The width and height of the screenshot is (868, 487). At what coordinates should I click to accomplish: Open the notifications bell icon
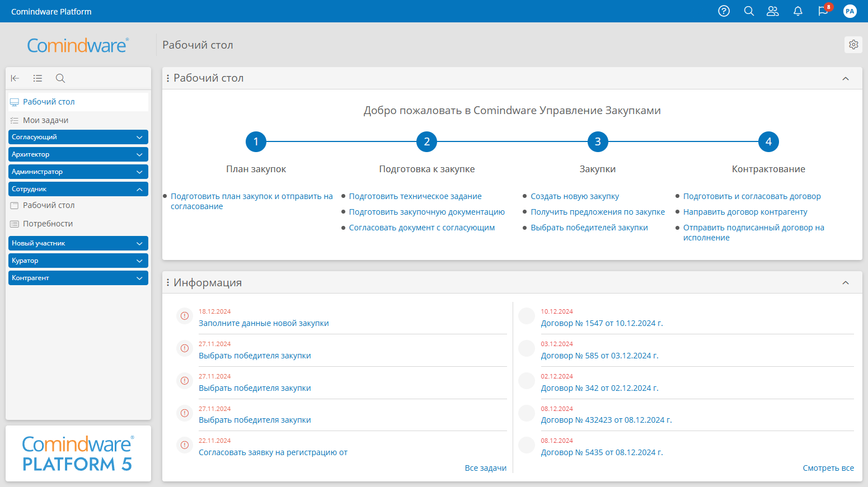point(797,11)
